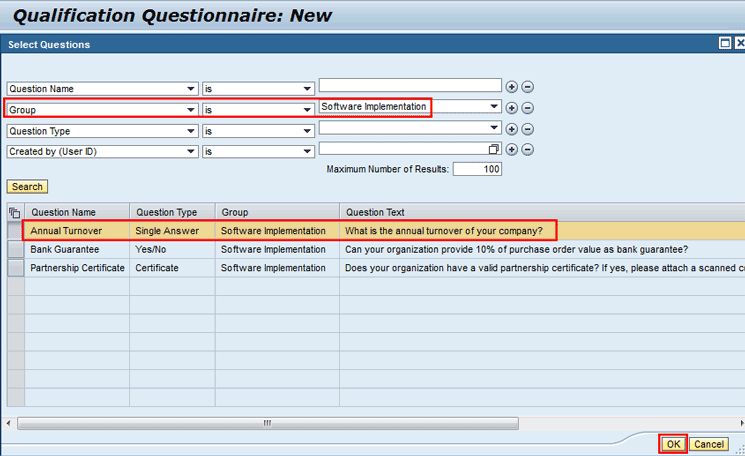
Task: Add row after Question Type criterion
Action: coord(512,129)
